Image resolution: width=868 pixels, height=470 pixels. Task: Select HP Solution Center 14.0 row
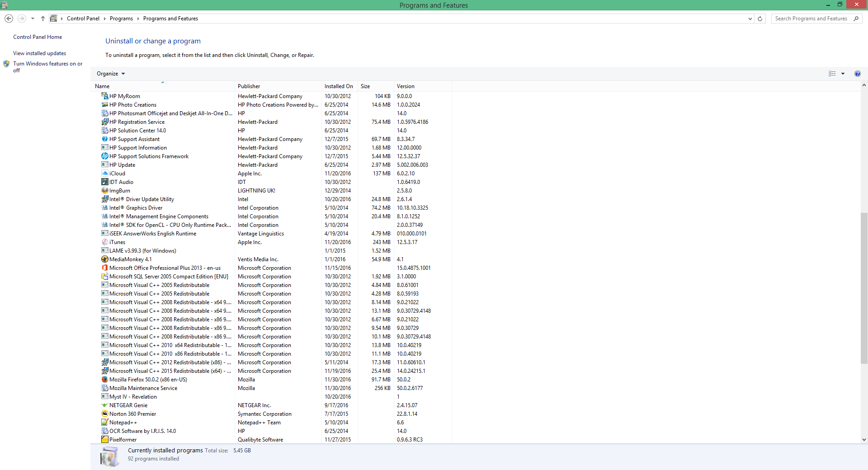(277, 130)
